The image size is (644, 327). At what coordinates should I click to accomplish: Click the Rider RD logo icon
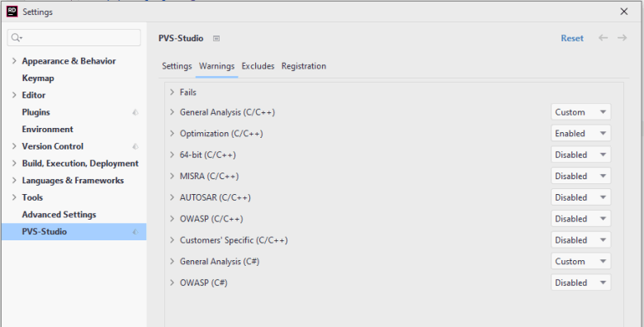(12, 12)
